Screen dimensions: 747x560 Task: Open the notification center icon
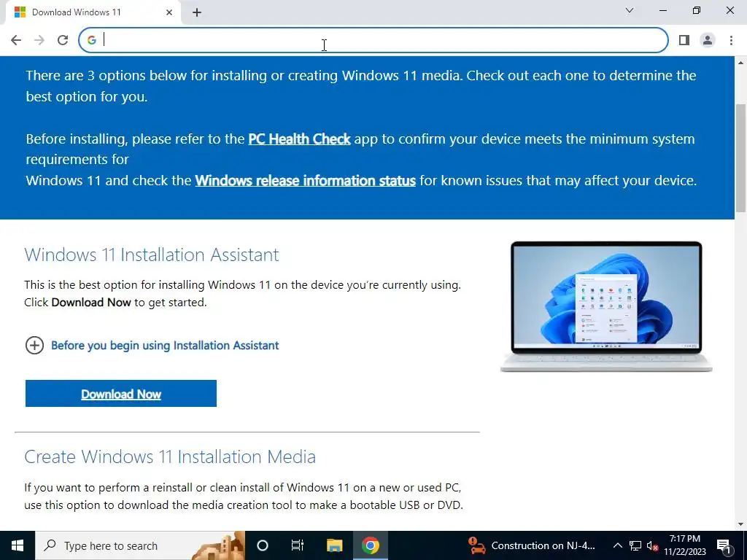tap(724, 545)
